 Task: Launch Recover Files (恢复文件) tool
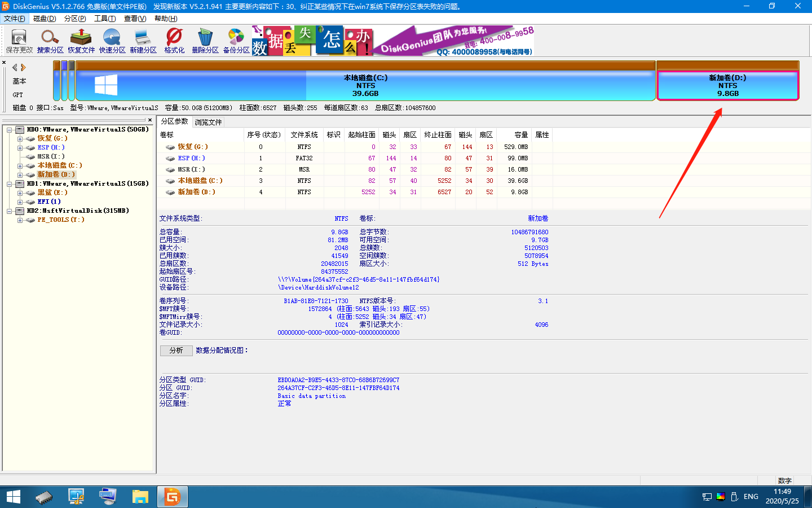click(81, 41)
